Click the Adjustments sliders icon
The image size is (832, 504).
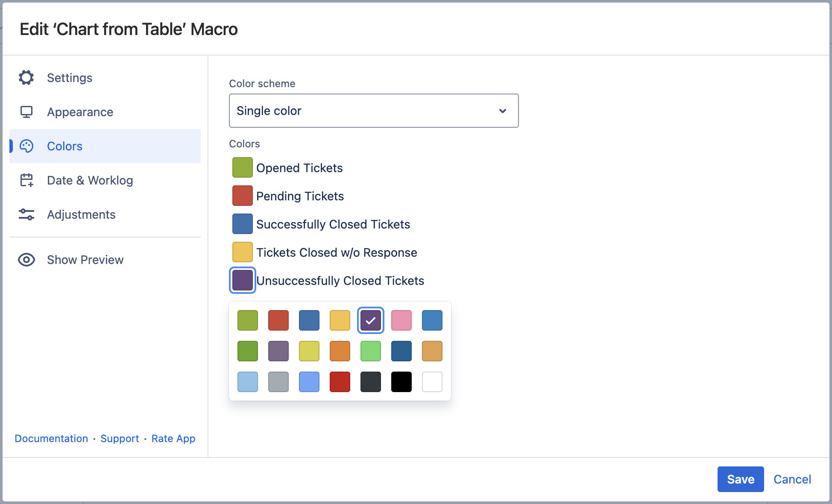pos(26,214)
